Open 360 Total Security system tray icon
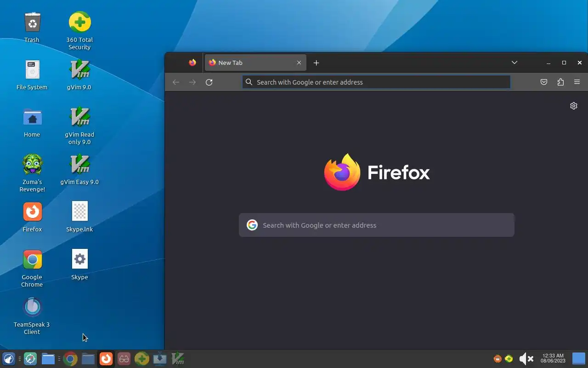 pos(509,359)
